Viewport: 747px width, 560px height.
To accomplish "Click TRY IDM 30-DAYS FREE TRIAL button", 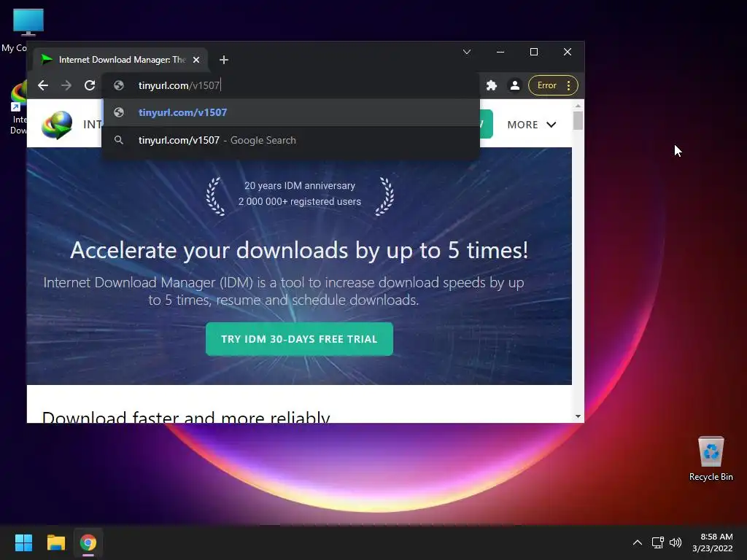I will (x=299, y=339).
